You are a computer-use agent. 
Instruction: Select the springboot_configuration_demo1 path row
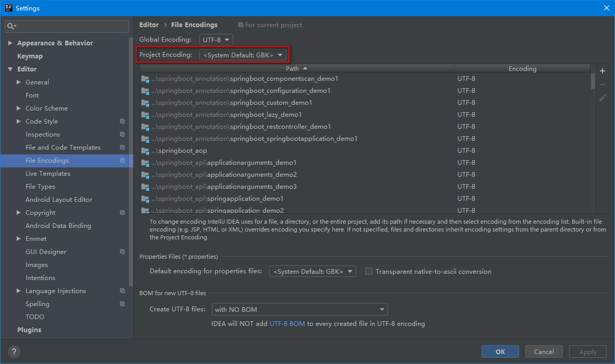pos(365,91)
